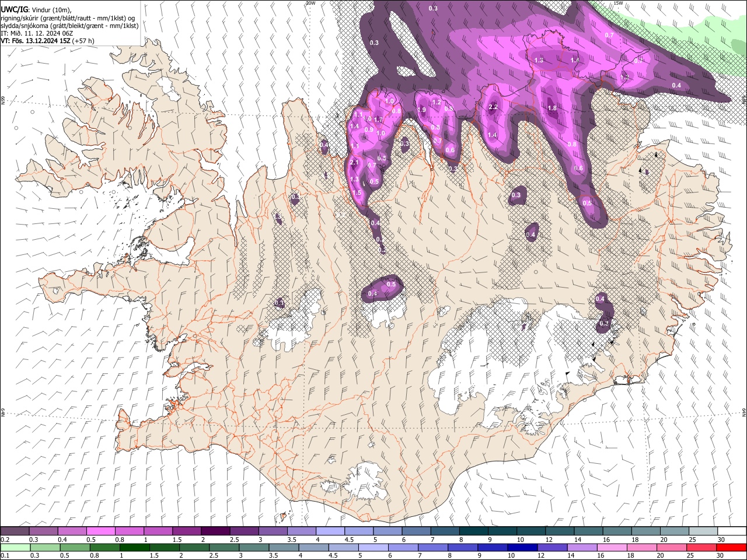747x560 pixels.
Task: Click the 1.5 precipitation value on the map
Action: 357,192
